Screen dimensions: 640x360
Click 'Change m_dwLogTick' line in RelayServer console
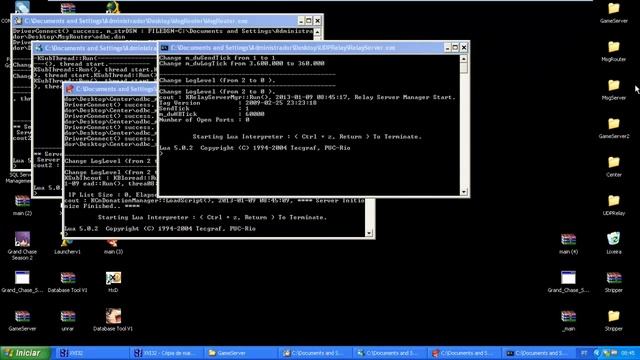[242, 64]
